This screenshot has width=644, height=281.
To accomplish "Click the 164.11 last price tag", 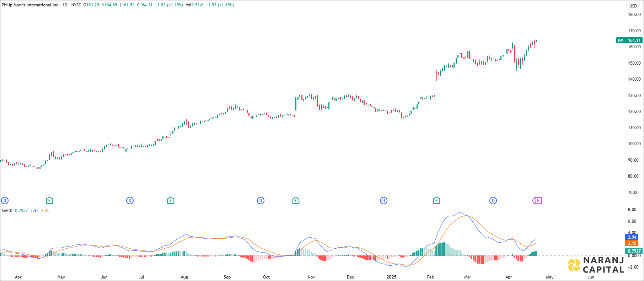I will pyautogui.click(x=634, y=40).
